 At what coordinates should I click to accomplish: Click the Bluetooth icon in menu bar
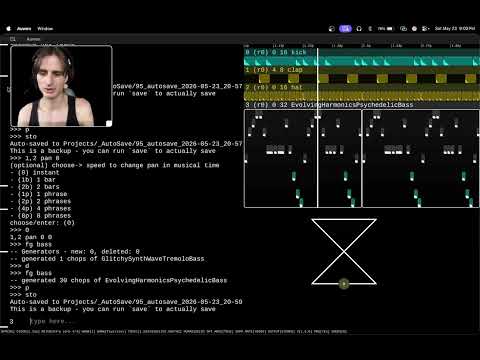(x=370, y=29)
